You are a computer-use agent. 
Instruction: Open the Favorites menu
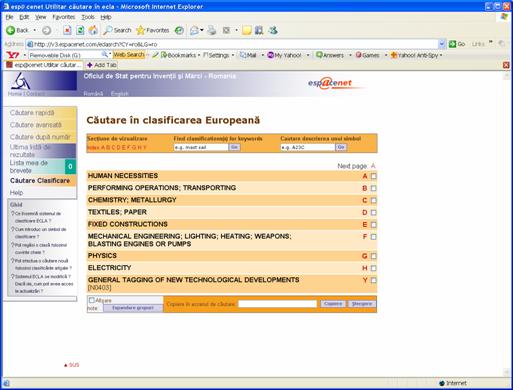(x=63, y=17)
